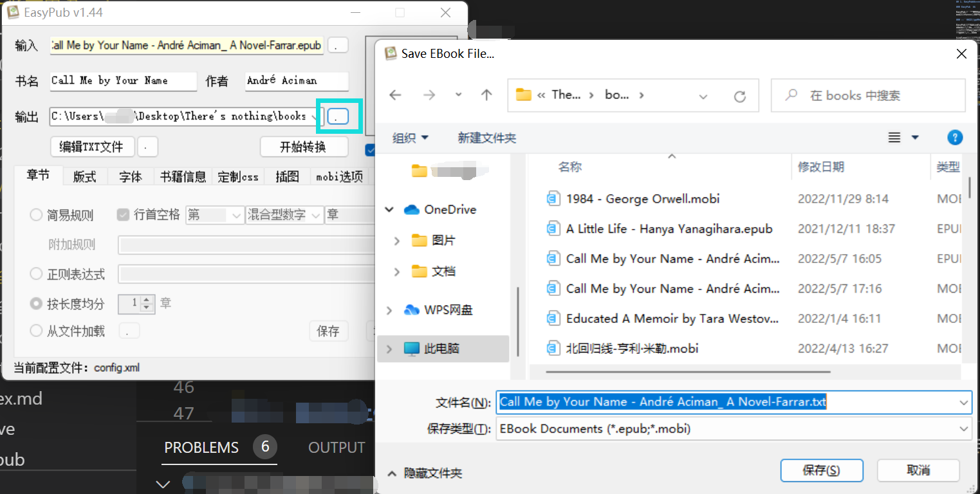Click the 文档 folder icon
This screenshot has width=980, height=494.
(x=420, y=271)
